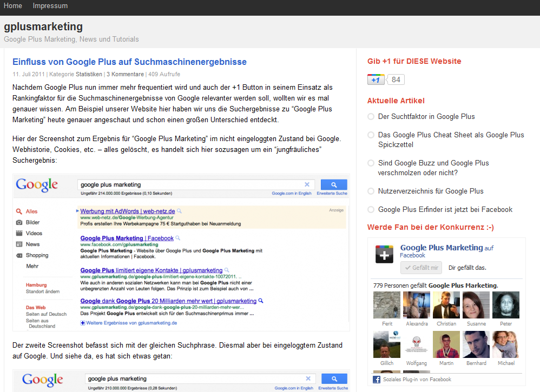Click Soziales Plug-in von Facebook link
540x392 pixels.
417,379
